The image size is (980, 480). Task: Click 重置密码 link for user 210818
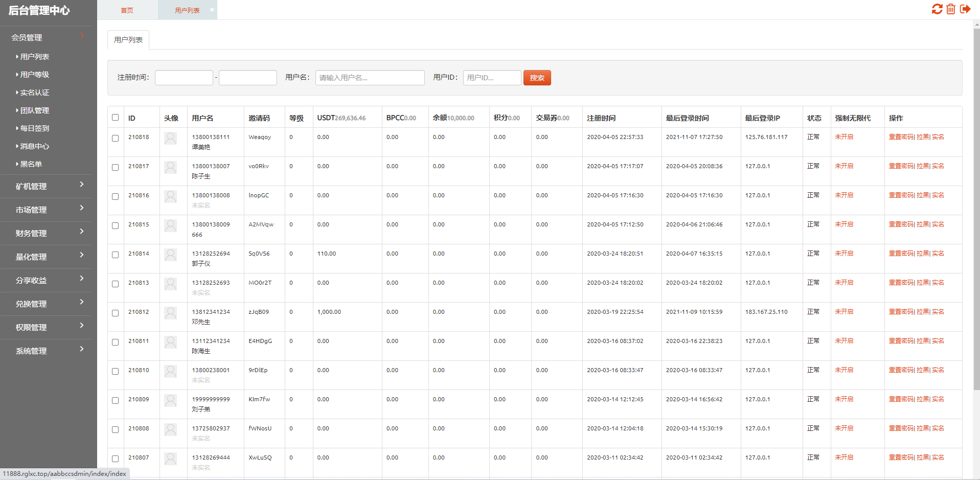pyautogui.click(x=901, y=137)
